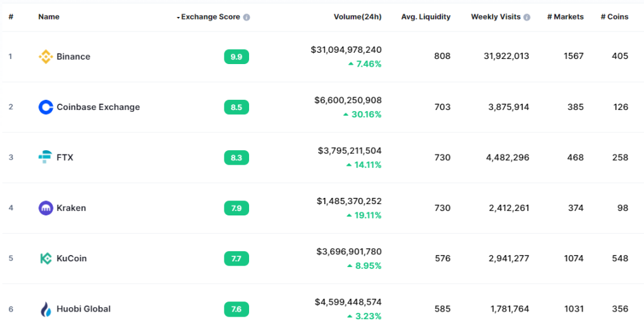
Task: Open the Weekly Visits info icon
Action: [x=527, y=17]
